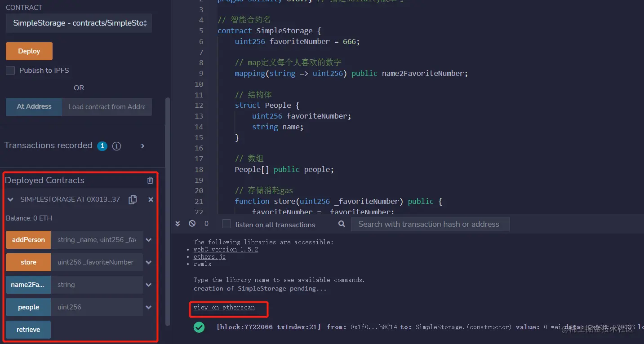Expand the addPerson function parameters
This screenshot has width=644, height=344.
coord(149,240)
